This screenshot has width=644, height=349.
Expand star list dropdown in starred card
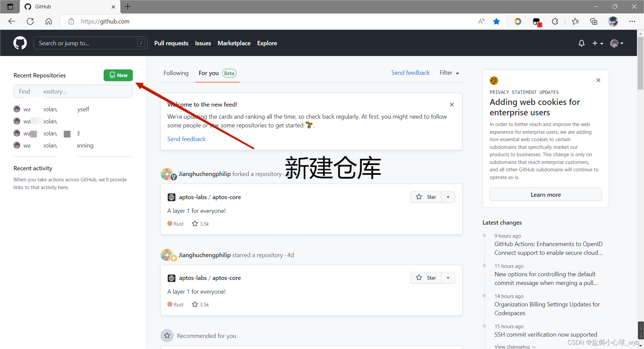[448, 278]
